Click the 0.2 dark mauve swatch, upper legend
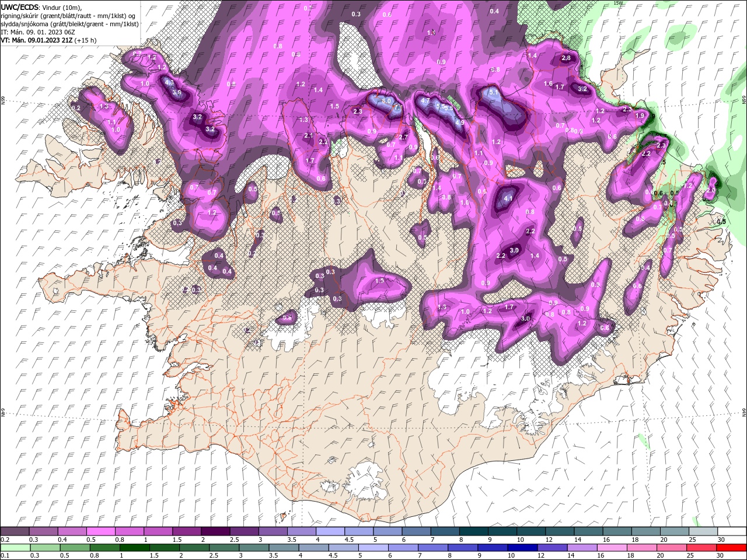 pos(15,531)
